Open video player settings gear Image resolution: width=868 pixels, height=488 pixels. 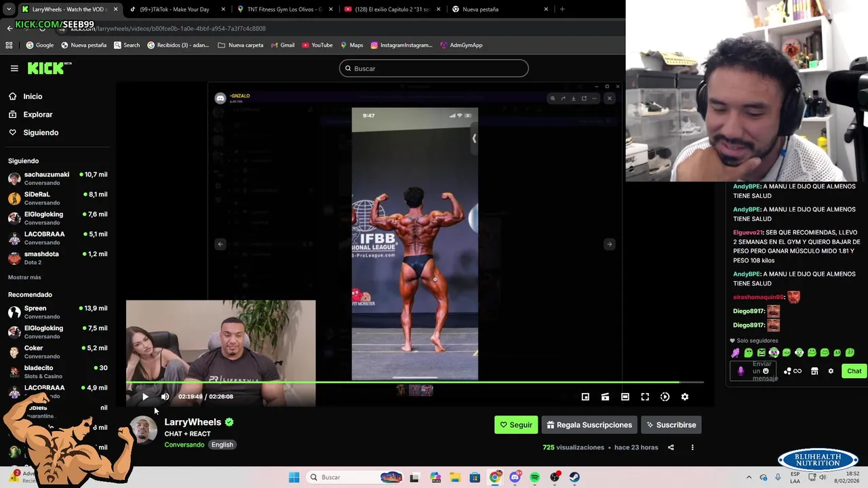pos(685,396)
